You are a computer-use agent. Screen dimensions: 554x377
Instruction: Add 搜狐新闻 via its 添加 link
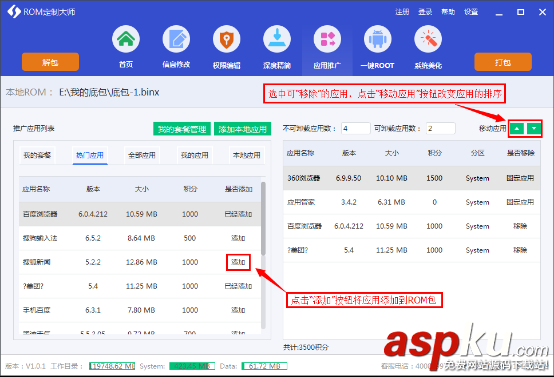click(x=238, y=262)
